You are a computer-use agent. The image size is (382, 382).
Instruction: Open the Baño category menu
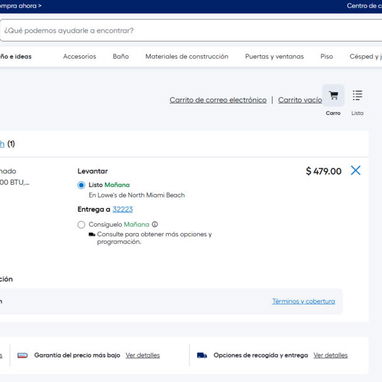pyautogui.click(x=121, y=57)
